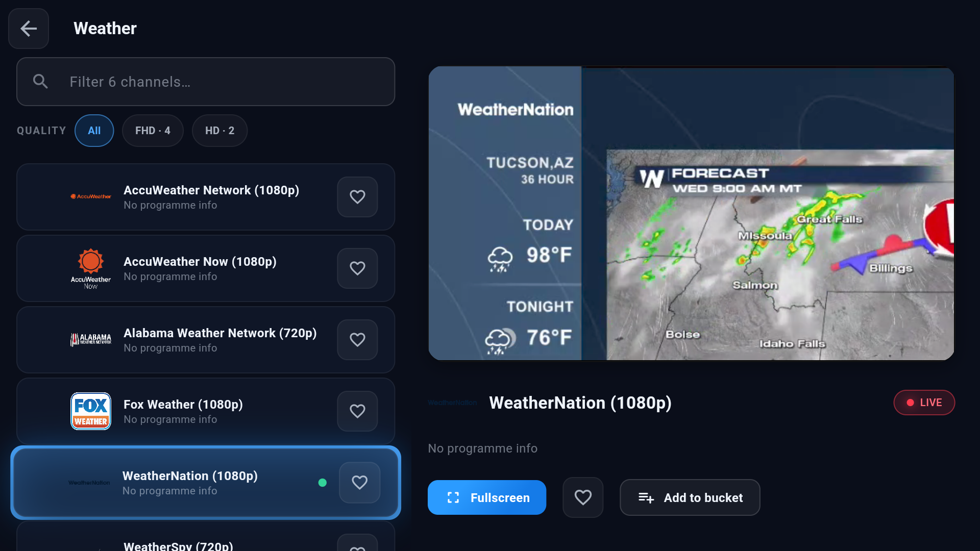Open Alabama Weather Network (720p) channel

pos(206,340)
